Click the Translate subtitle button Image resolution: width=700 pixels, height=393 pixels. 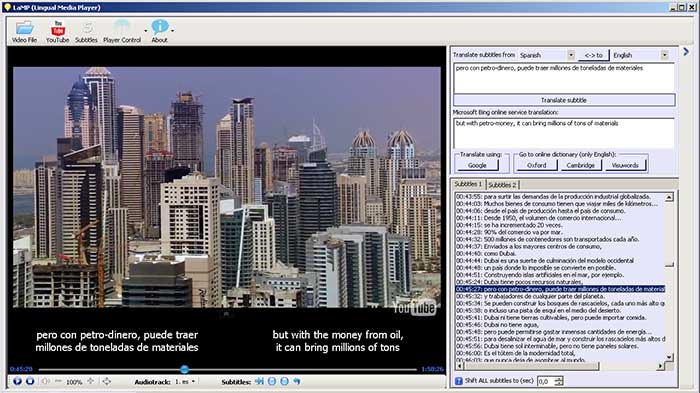click(564, 100)
